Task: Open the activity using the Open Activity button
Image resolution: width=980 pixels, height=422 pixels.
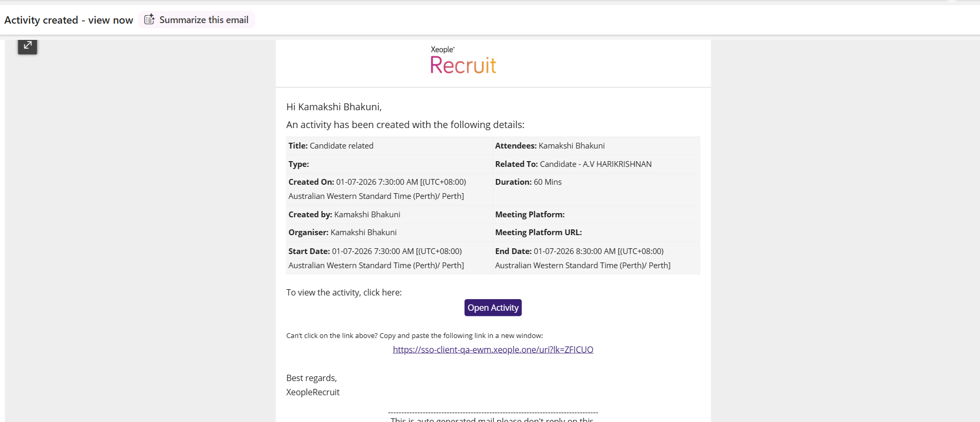Action: [x=493, y=308]
